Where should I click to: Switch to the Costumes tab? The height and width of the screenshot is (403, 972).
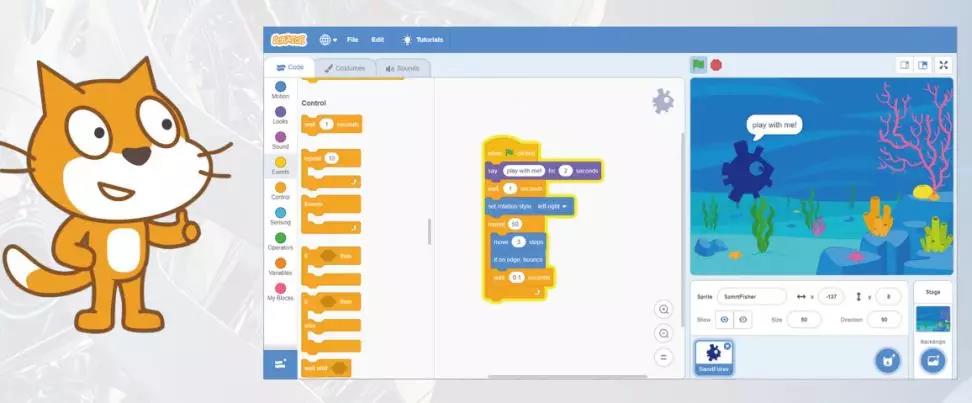345,68
